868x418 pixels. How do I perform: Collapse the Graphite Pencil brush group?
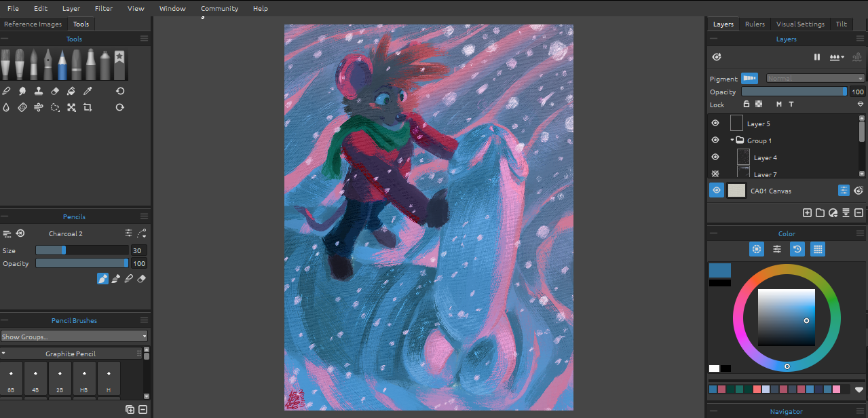click(x=3, y=354)
